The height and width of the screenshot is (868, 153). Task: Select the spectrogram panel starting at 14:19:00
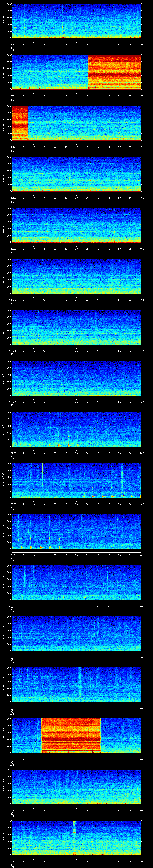coord(76,276)
